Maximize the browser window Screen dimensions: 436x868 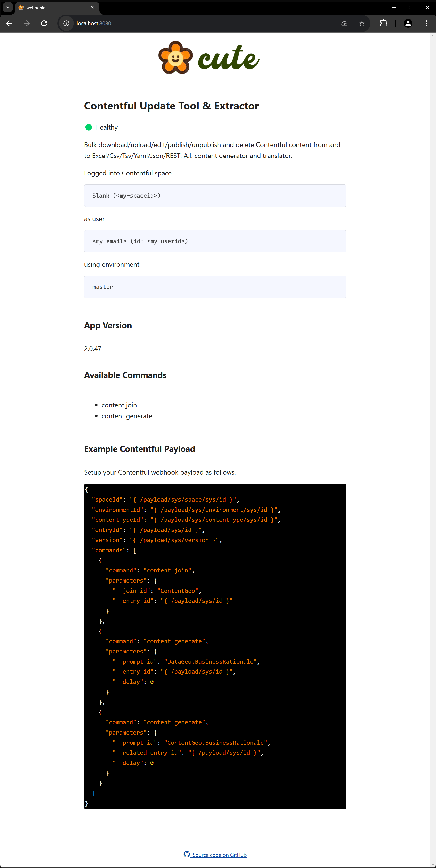(410, 7)
